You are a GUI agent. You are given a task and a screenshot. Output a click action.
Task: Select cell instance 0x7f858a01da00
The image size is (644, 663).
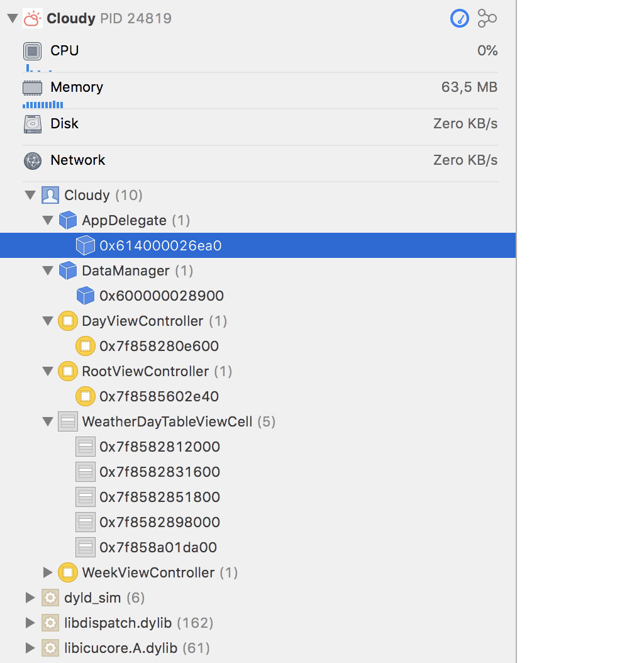coord(158,548)
